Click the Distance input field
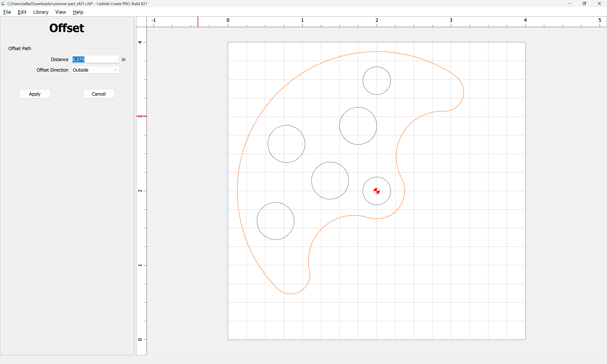 95,59
